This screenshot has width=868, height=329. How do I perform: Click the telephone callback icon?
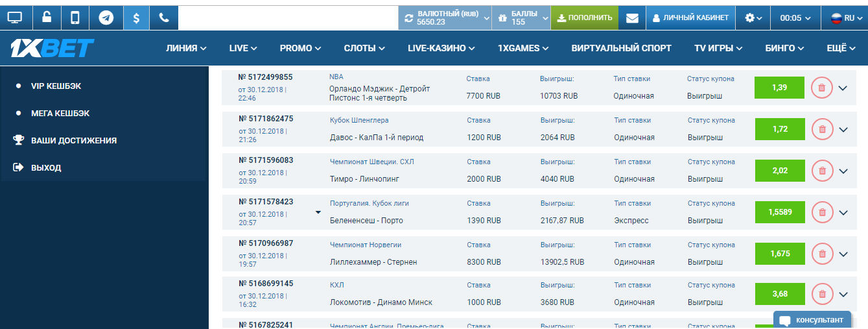click(164, 18)
